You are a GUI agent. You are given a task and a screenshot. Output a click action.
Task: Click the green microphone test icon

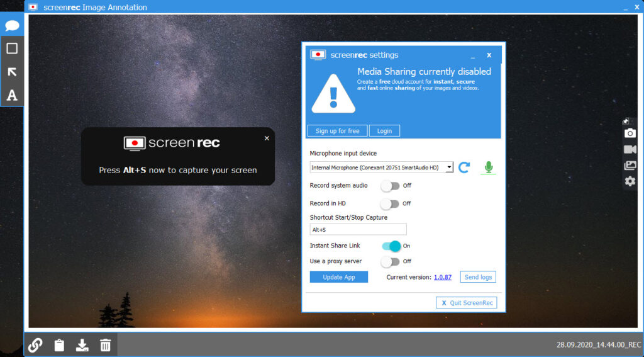pyautogui.click(x=488, y=167)
